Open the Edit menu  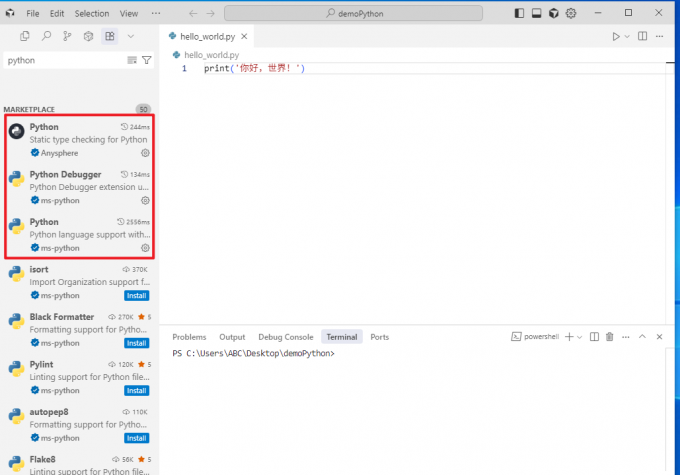point(57,13)
